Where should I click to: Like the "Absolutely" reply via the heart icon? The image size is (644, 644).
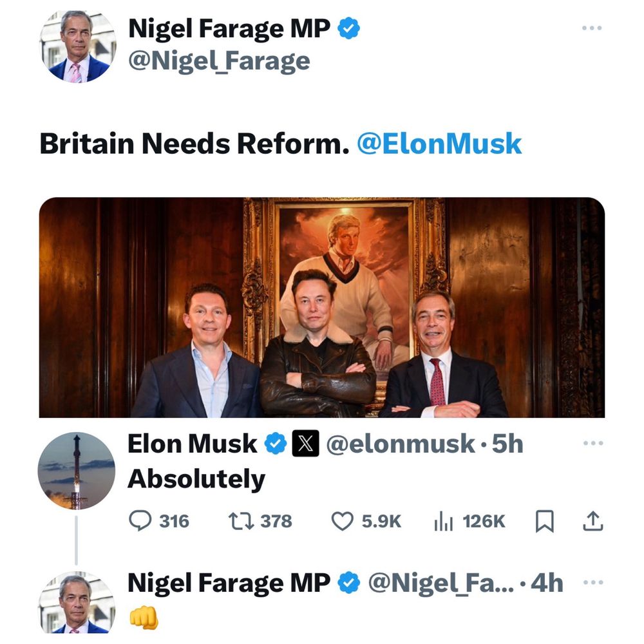(x=342, y=521)
